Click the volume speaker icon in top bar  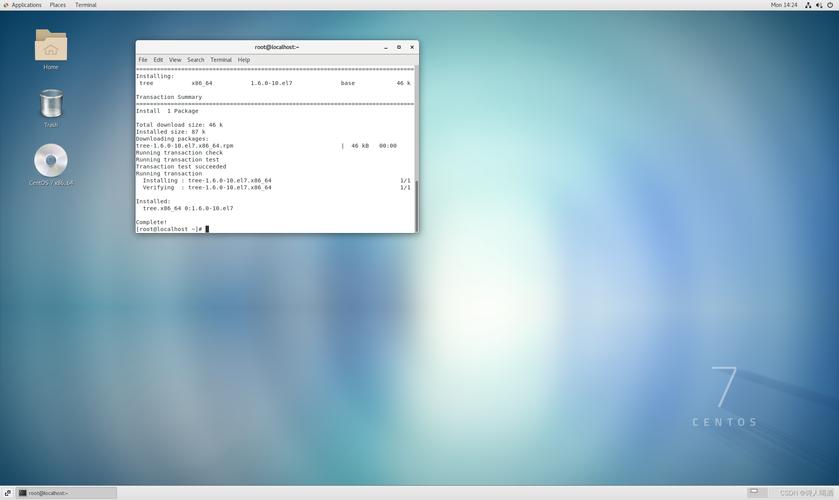click(x=819, y=5)
